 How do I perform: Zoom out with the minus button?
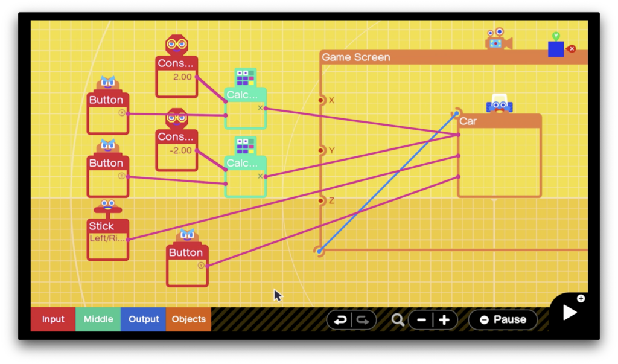point(422,320)
